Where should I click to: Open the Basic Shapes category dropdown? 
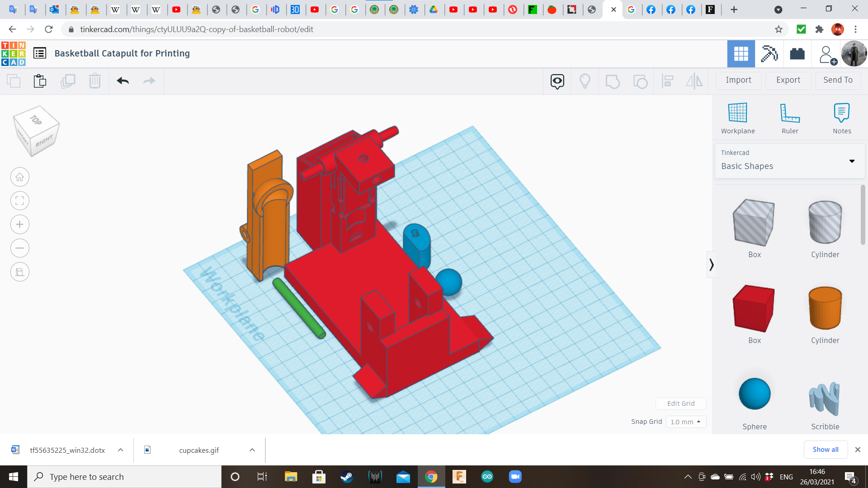(x=852, y=161)
